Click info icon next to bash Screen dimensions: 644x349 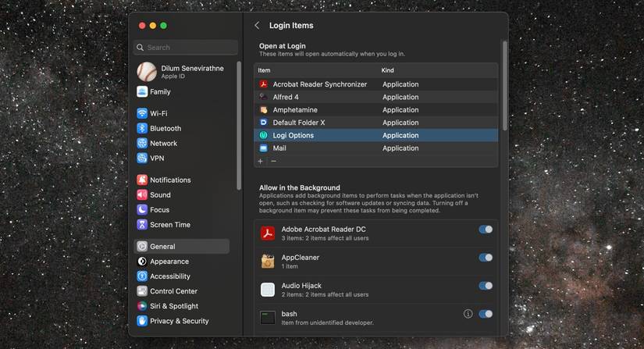click(x=468, y=314)
